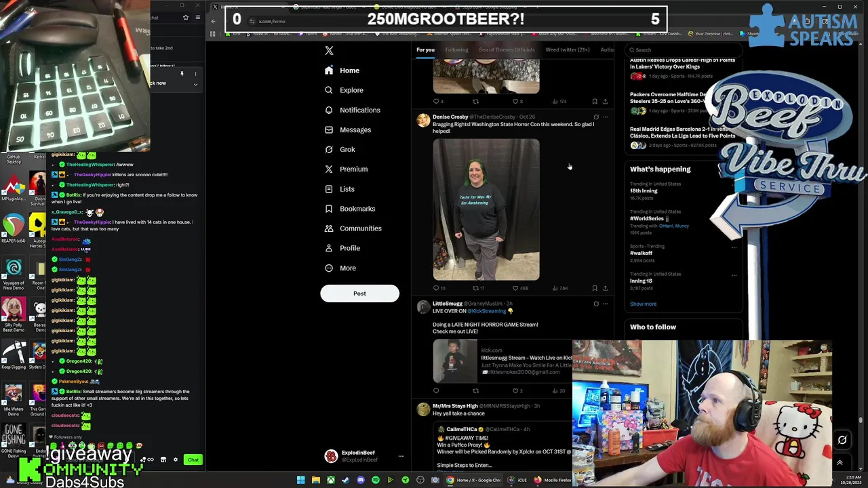Image resolution: width=868 pixels, height=488 pixels.
Task: Open options for the Inning 18 trend
Action: point(734,274)
